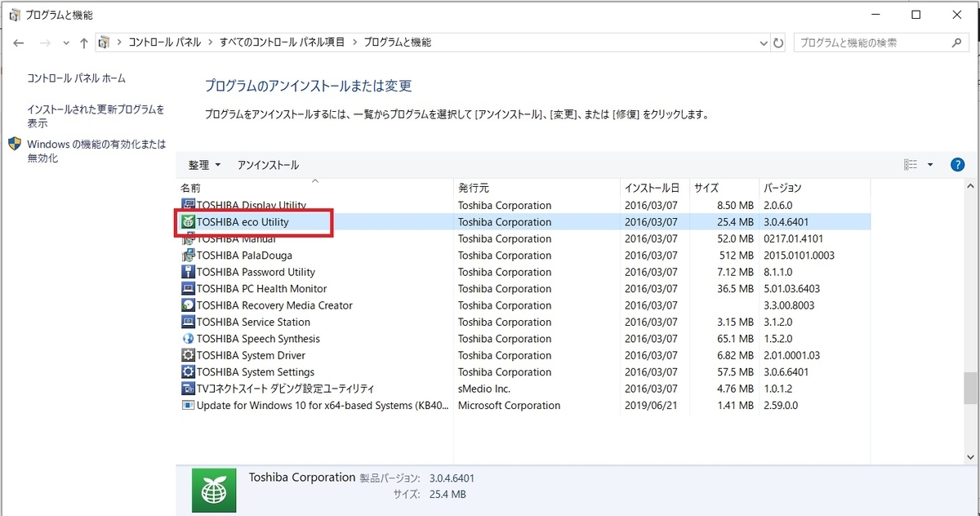The width and height of the screenshot is (980, 516).
Task: Click the TOSHIBA PC Health Monitor icon
Action: coord(188,289)
